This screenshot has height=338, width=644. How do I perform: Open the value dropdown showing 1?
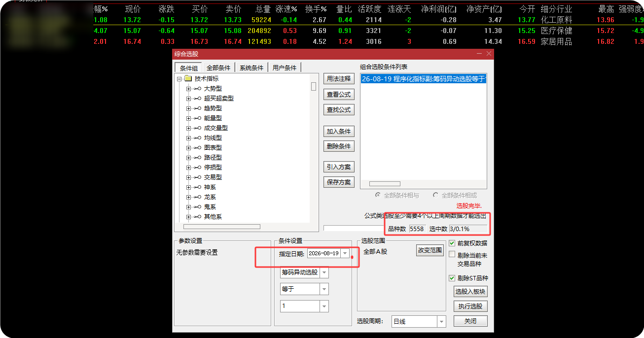pos(324,306)
